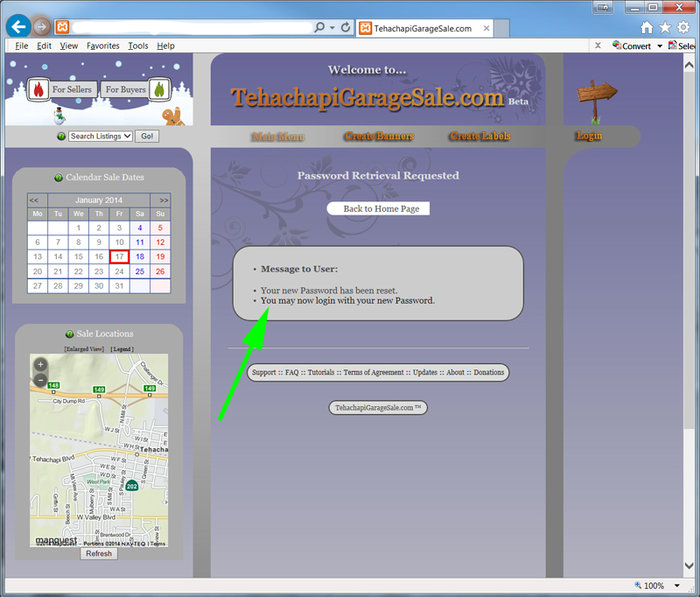The height and width of the screenshot is (597, 700).
Task: Close the TehachapiGarageSale.com tab
Action: [x=486, y=28]
